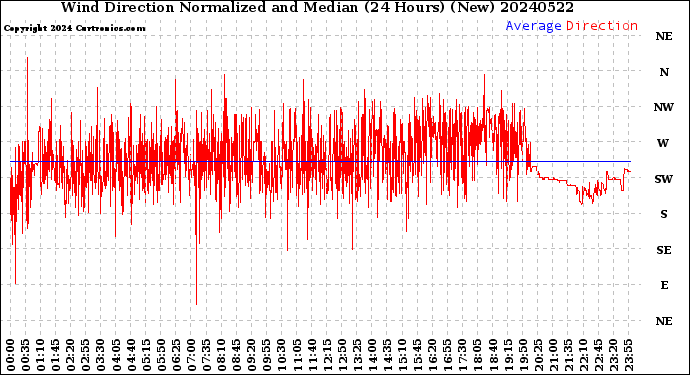The image size is (690, 375).
Task: Click the 22:45 time axis label
Action: (598, 355)
